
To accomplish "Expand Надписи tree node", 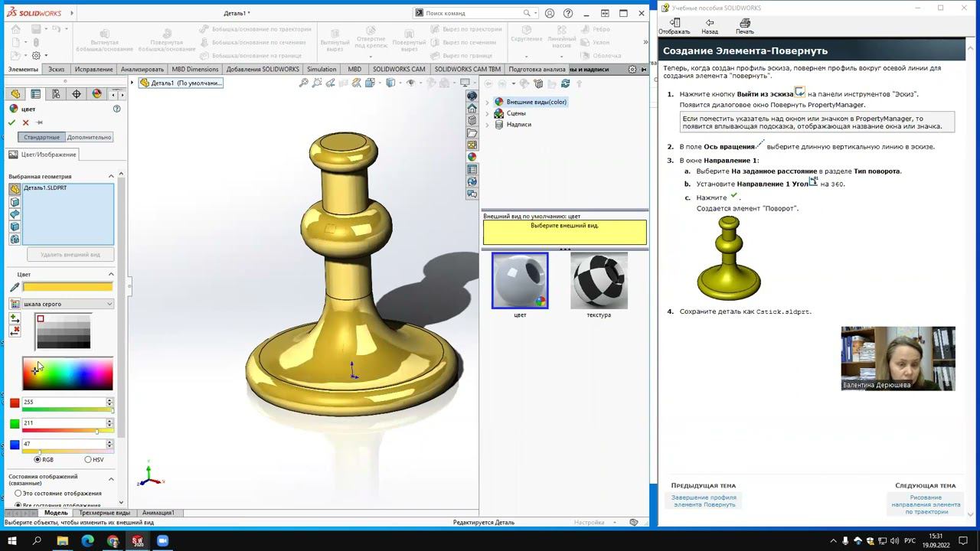I will [487, 125].
